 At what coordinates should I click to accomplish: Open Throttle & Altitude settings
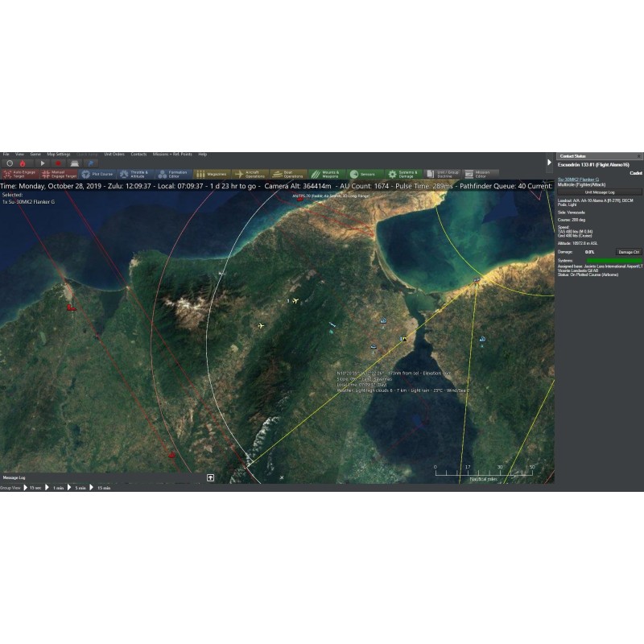tap(134, 173)
